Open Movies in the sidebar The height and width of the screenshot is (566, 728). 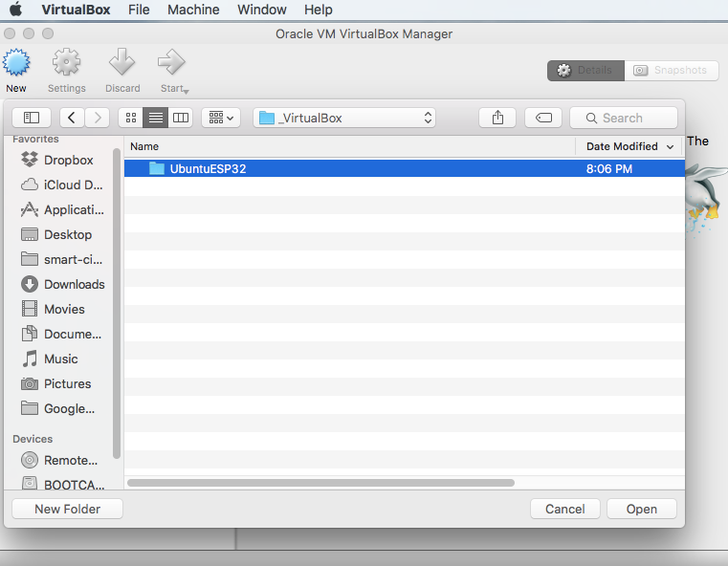coord(53,309)
